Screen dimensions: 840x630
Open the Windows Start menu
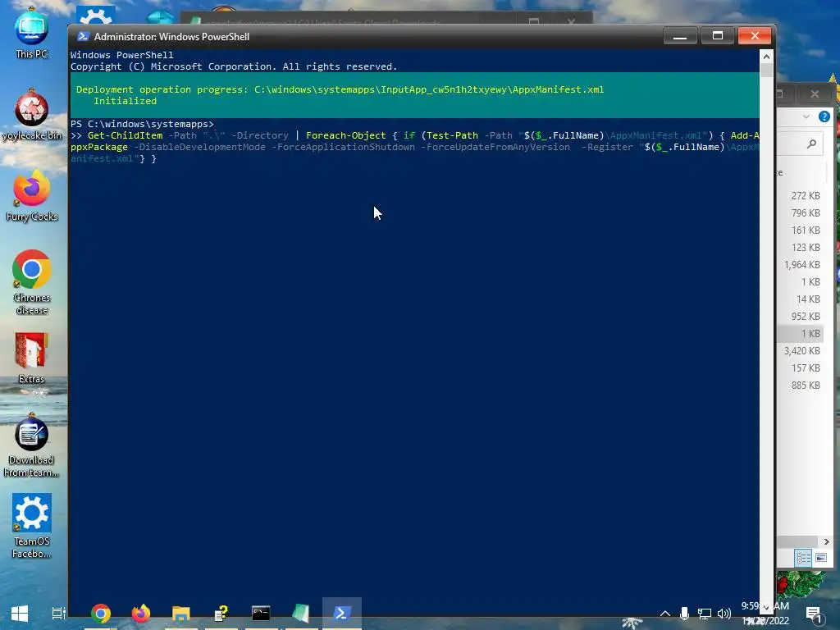20,614
